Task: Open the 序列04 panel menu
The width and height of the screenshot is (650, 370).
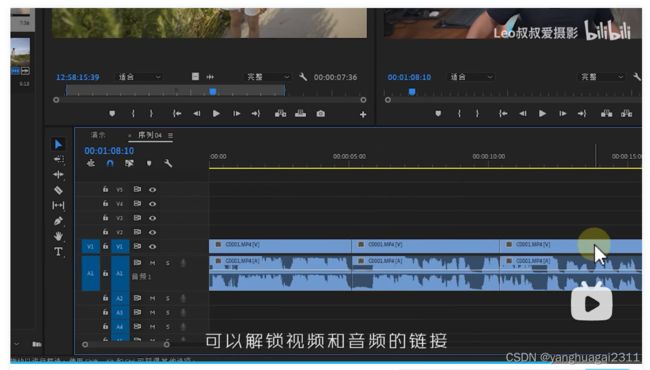Action: click(170, 135)
